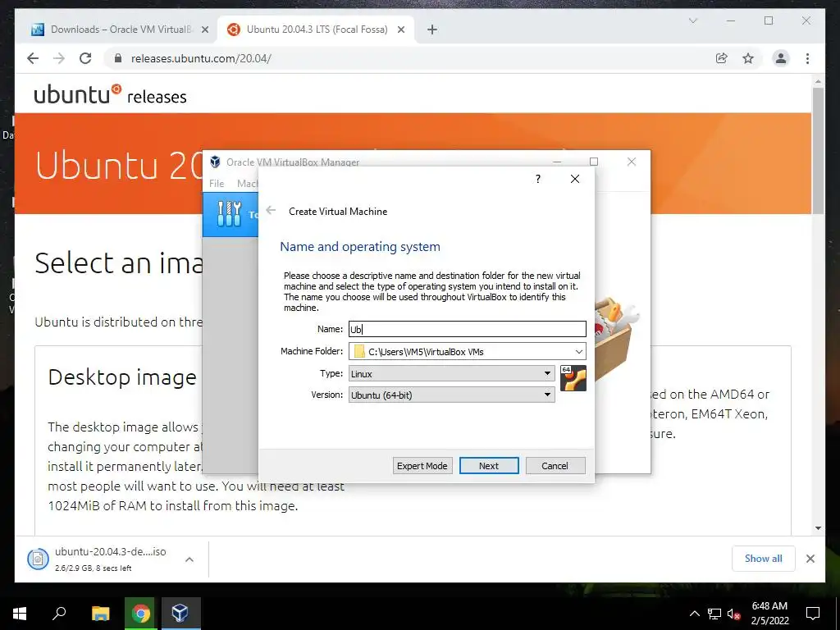Open the taskbar clock showing 6:48 AM
The width and height of the screenshot is (840, 630).
coord(769,614)
